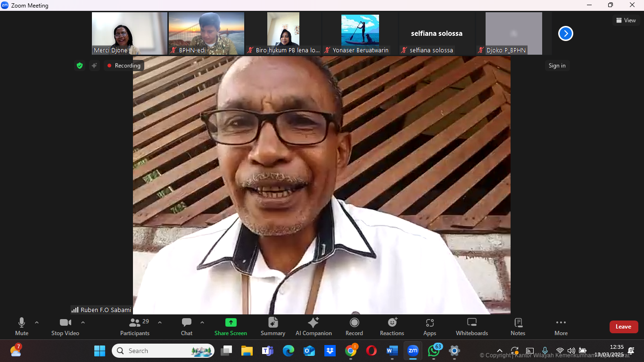Select Merci Djone video thumbnail
644x362 pixels.
click(129, 33)
